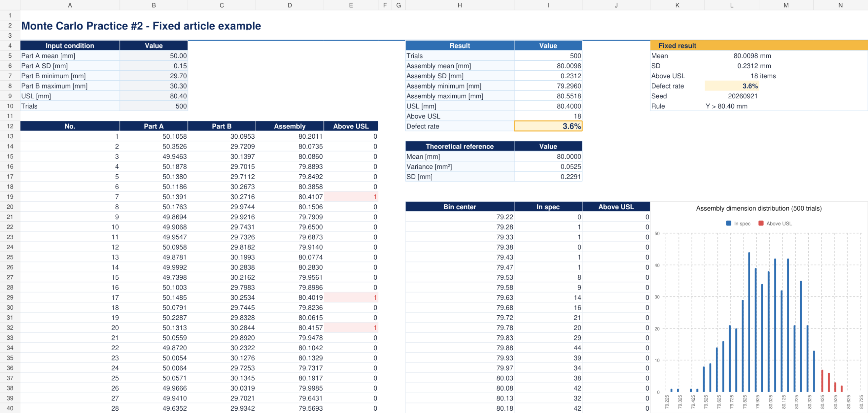868x413 pixels.
Task: Select trial number 28 cell
Action: coord(70,408)
